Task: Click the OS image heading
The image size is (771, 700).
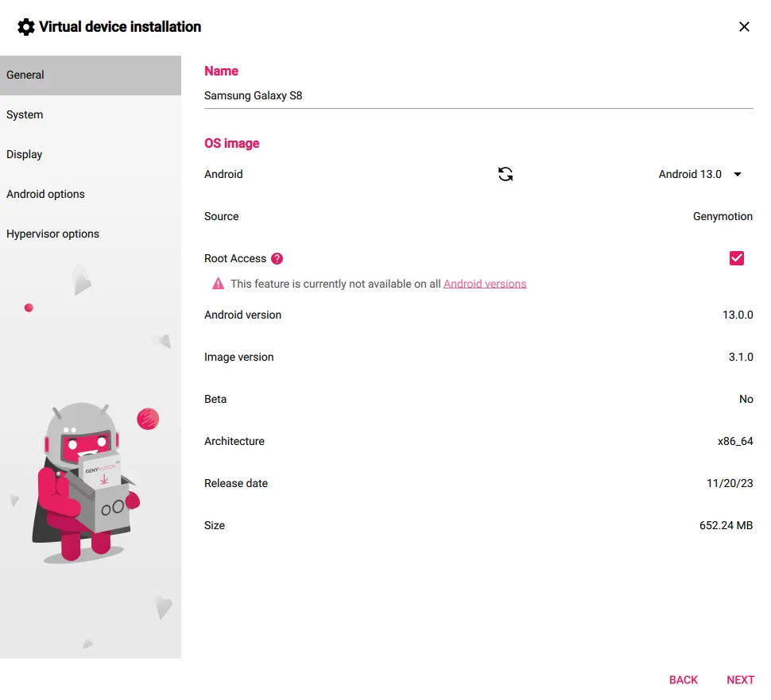Action: [231, 144]
